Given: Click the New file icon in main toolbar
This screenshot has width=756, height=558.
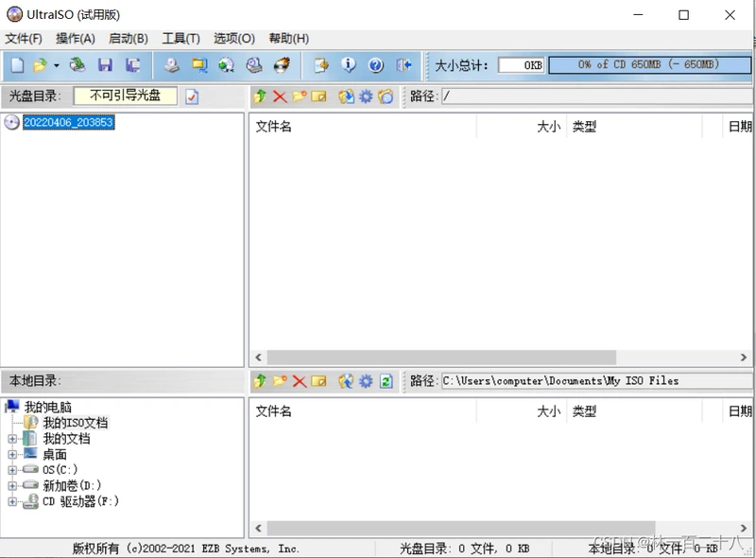Looking at the screenshot, I should [x=17, y=64].
